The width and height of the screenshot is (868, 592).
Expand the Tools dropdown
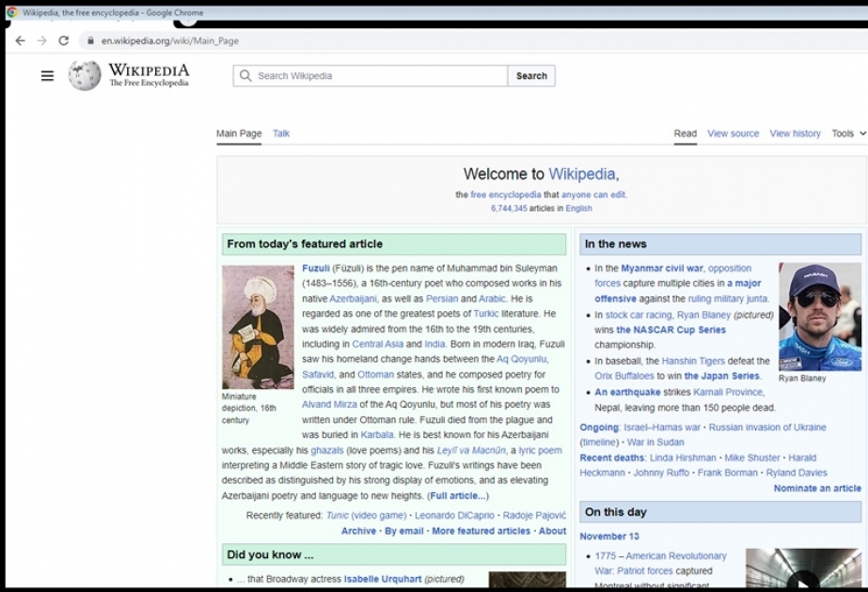click(x=848, y=133)
